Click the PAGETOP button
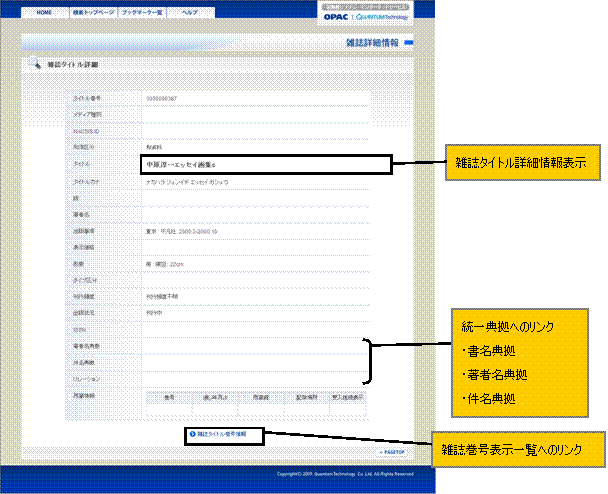The height and width of the screenshot is (494, 608). [x=391, y=452]
